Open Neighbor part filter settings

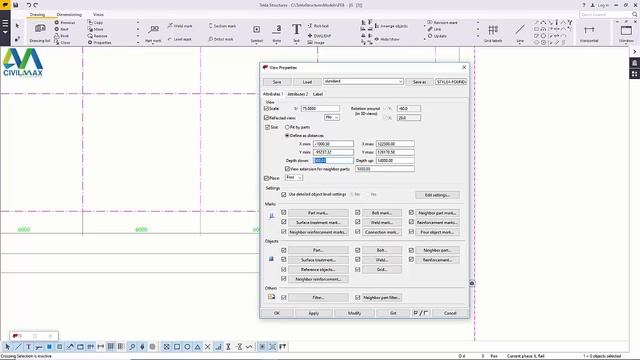click(x=382, y=298)
